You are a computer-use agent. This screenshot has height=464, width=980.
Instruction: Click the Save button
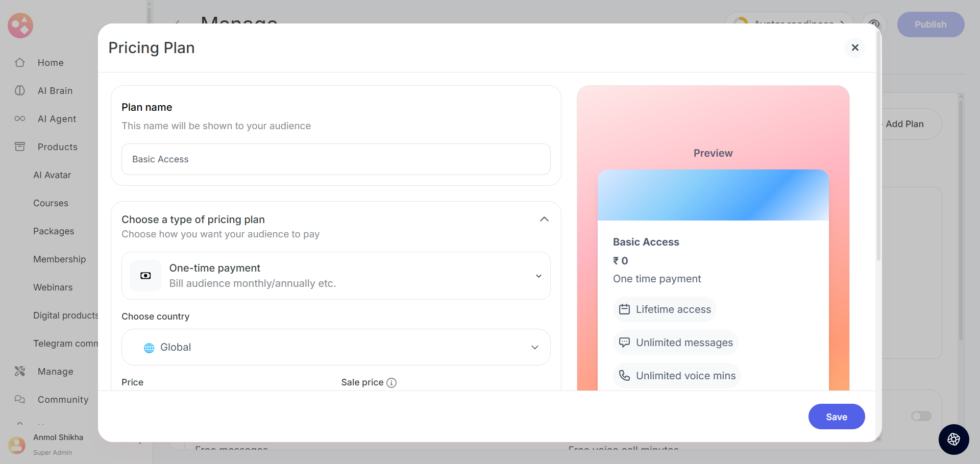(x=837, y=417)
